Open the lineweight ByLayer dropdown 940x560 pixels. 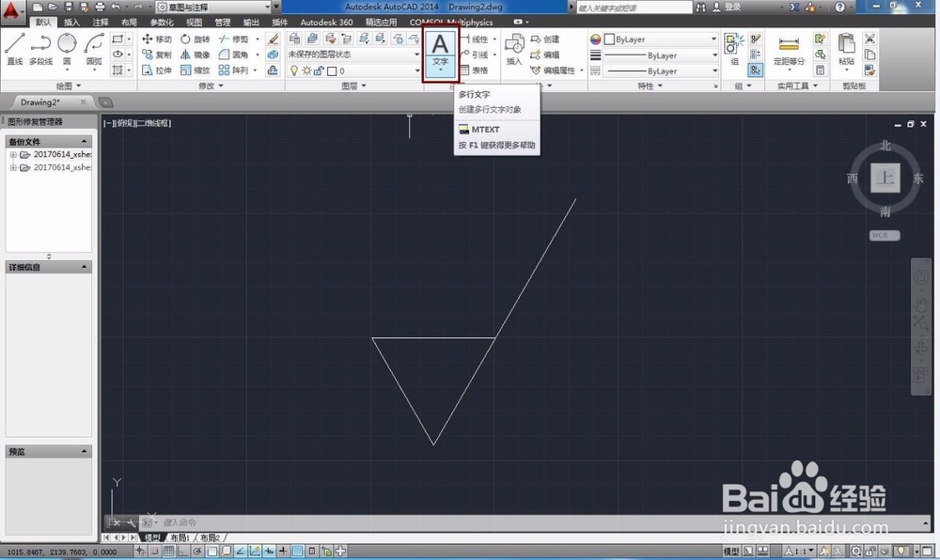pos(661,55)
